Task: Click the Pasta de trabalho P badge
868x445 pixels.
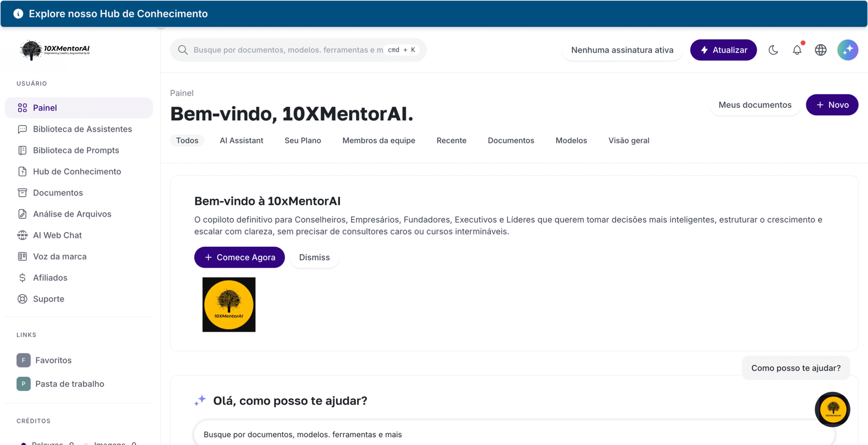Action: click(x=23, y=384)
